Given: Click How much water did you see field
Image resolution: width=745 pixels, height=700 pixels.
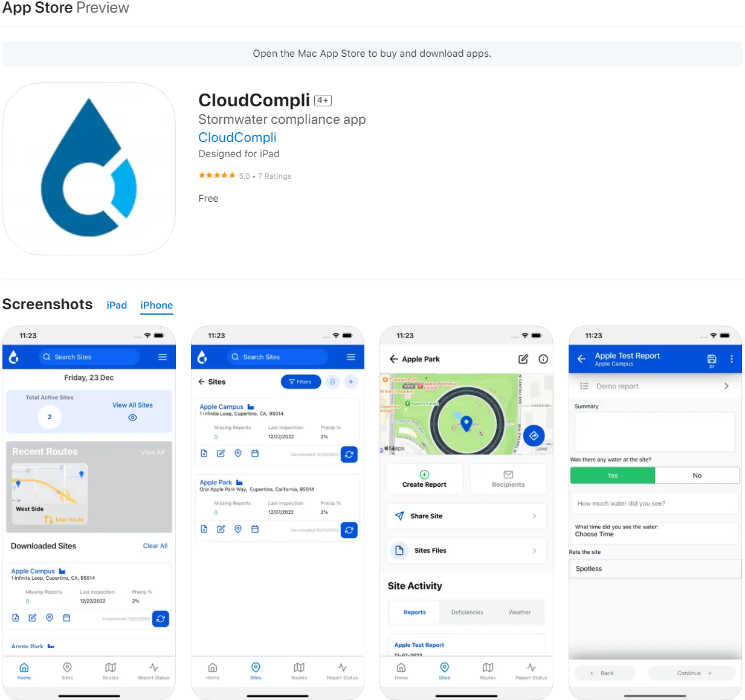Looking at the screenshot, I should (655, 504).
